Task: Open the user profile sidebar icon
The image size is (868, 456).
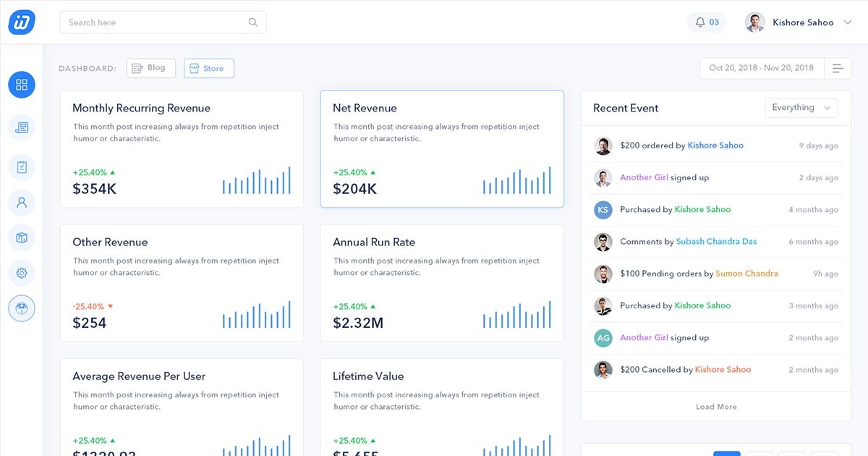Action: [22, 203]
